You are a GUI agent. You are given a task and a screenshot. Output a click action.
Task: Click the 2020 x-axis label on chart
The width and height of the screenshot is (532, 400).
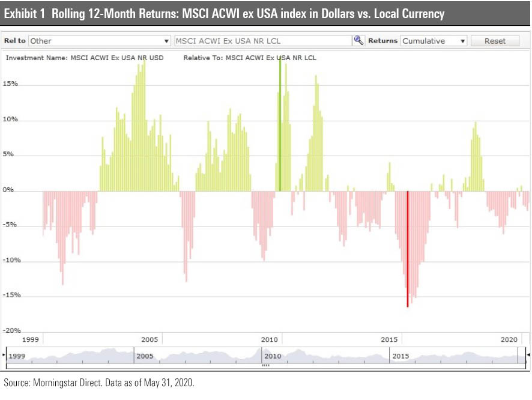click(510, 340)
